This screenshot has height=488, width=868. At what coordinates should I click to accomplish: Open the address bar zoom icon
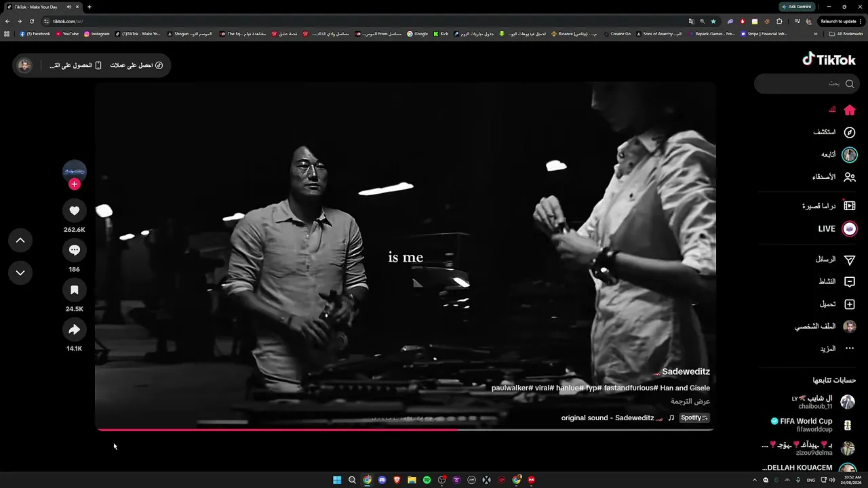pyautogui.click(x=703, y=21)
